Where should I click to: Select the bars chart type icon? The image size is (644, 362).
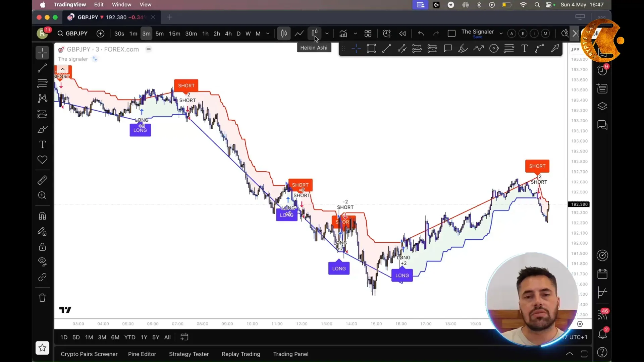click(284, 34)
